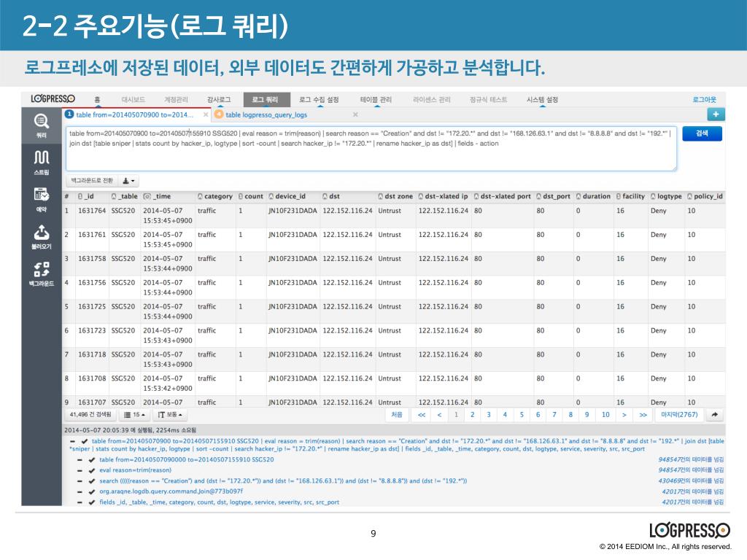Go to first page with << button
This screenshot has width=747, height=560.
click(x=422, y=415)
